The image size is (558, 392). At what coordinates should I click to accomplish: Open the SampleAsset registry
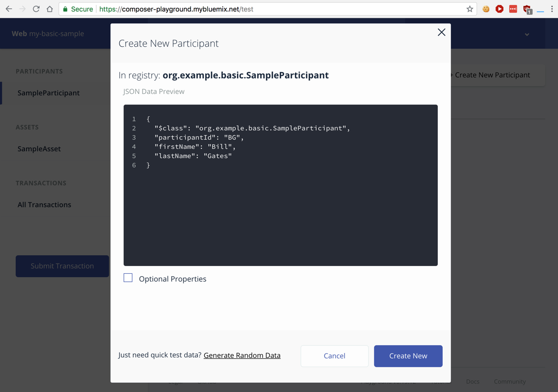point(39,149)
